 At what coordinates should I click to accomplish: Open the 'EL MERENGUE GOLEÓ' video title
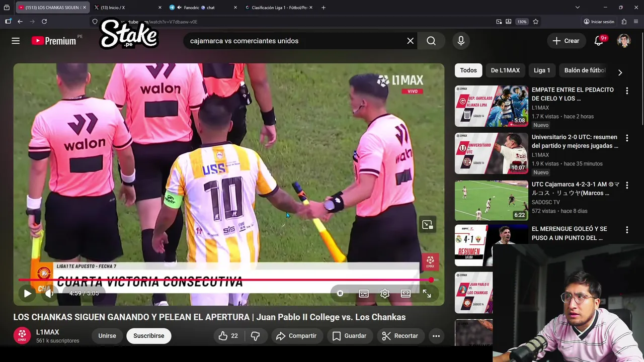pos(569,233)
